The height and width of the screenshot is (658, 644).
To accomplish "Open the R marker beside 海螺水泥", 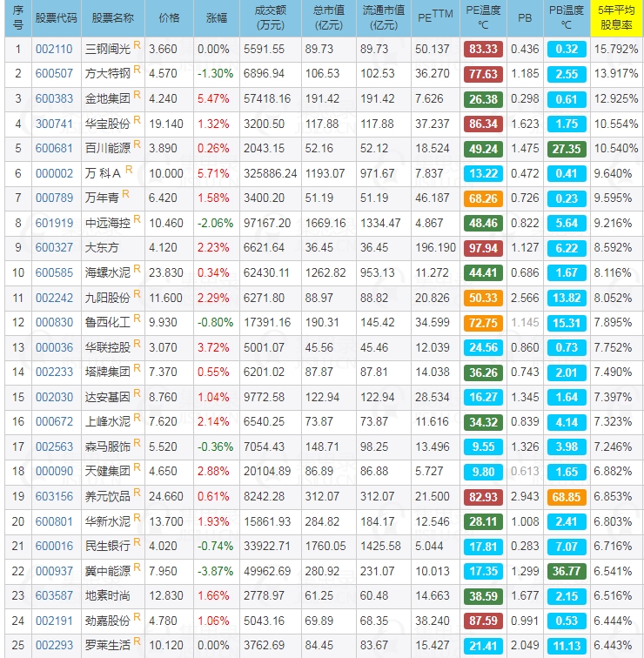I will [x=137, y=269].
